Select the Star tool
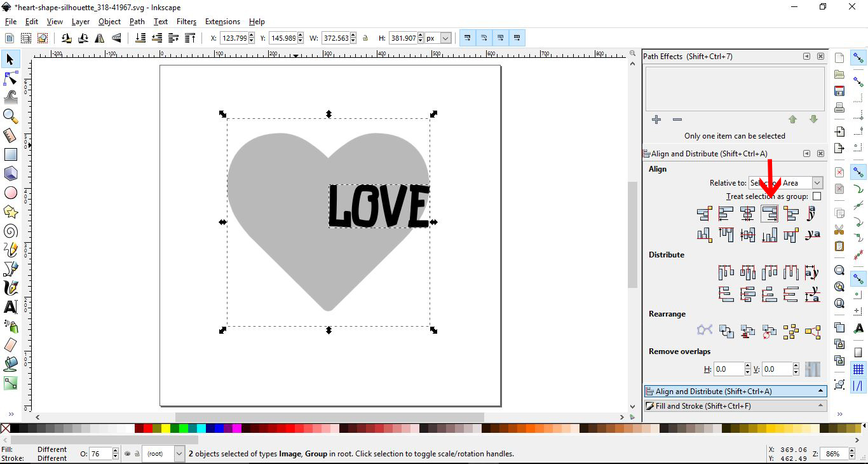The image size is (868, 464). 10,212
